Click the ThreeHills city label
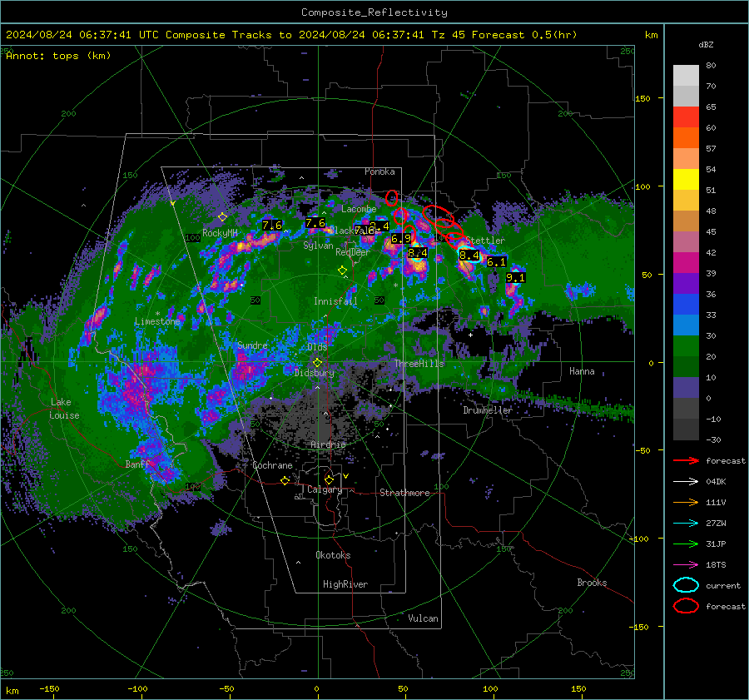The width and height of the screenshot is (749, 700). [419, 364]
